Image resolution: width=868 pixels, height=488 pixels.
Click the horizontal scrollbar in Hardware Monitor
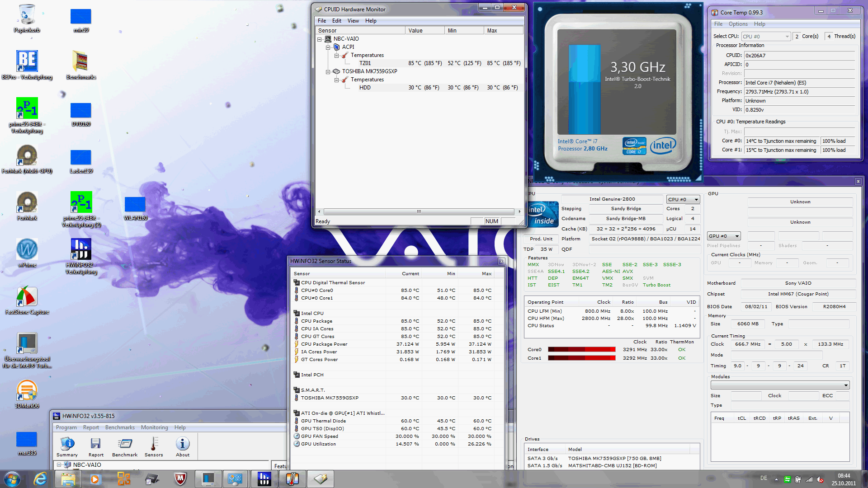point(419,211)
